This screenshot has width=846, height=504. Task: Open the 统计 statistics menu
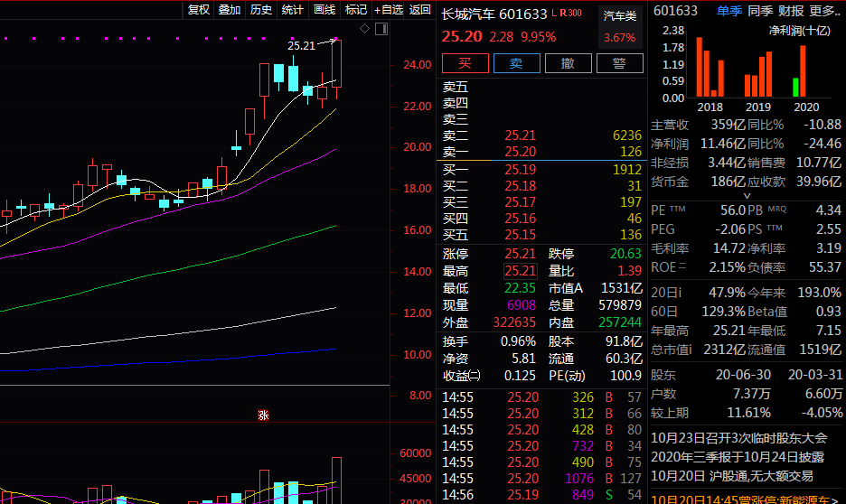point(293,10)
